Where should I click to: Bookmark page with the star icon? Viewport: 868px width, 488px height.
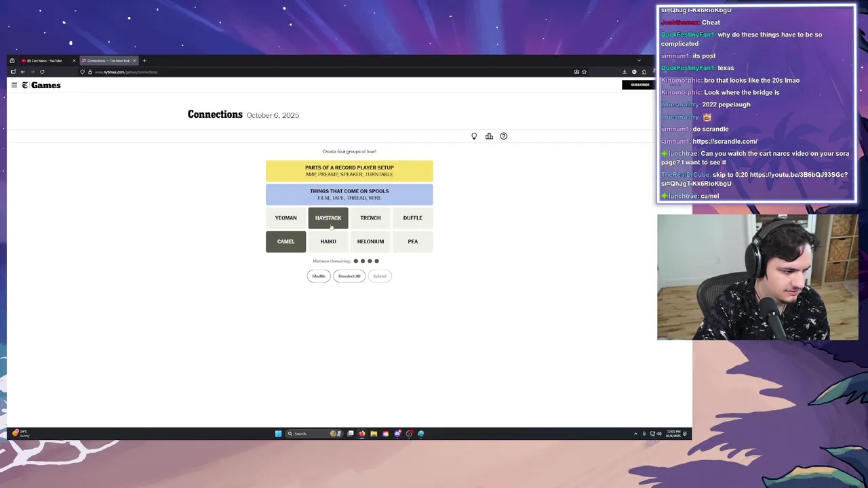(x=584, y=72)
